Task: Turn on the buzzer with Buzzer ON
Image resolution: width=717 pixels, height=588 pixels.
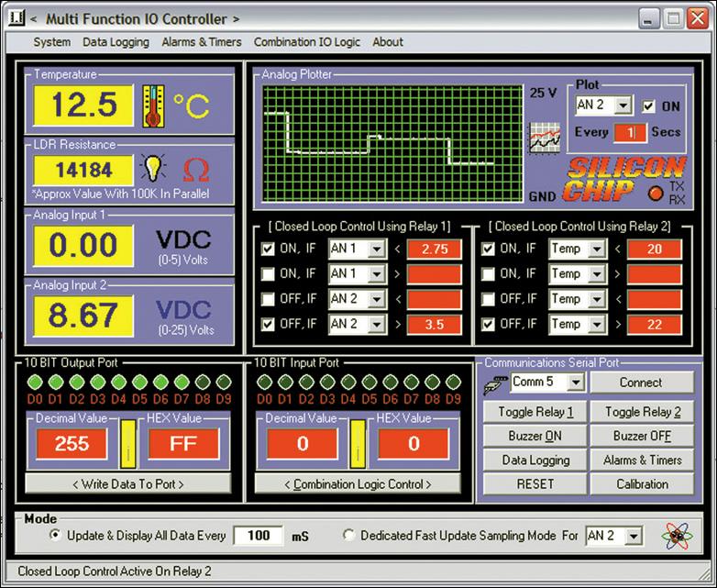Action: click(x=535, y=436)
